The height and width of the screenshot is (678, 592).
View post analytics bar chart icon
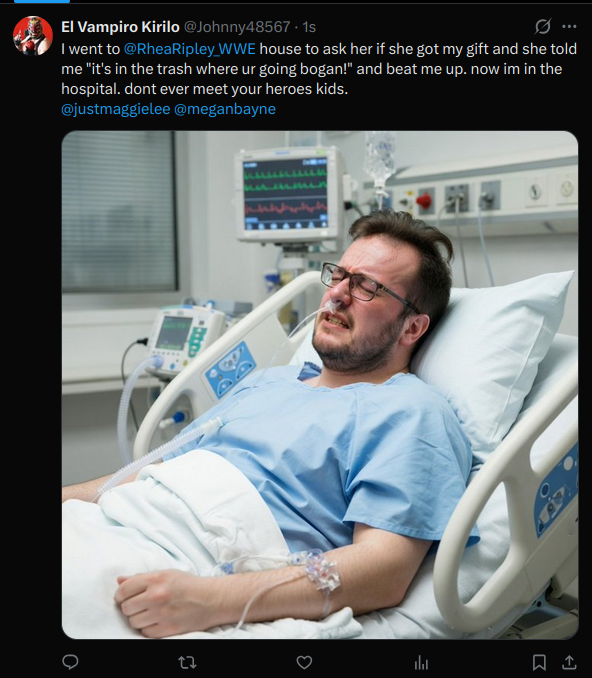click(421, 662)
